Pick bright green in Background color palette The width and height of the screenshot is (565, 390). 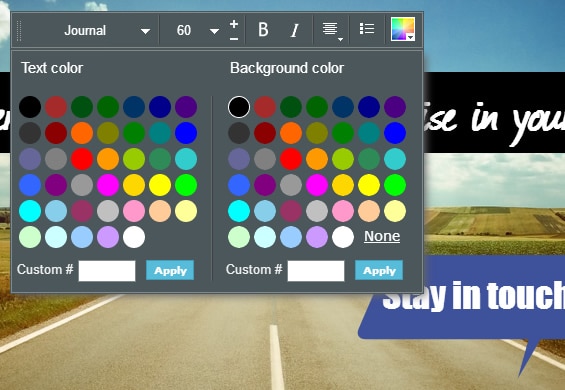tap(395, 185)
